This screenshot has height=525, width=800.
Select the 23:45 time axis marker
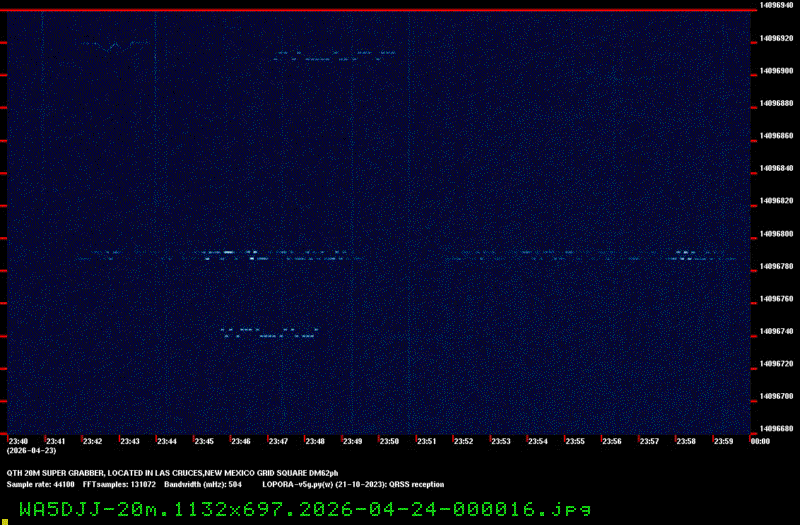204,441
